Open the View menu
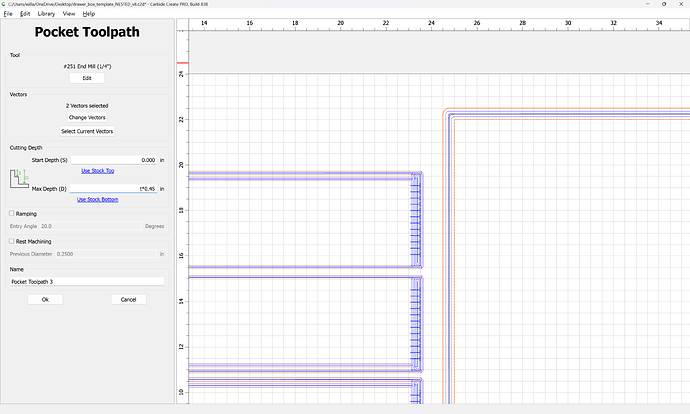 (68, 14)
